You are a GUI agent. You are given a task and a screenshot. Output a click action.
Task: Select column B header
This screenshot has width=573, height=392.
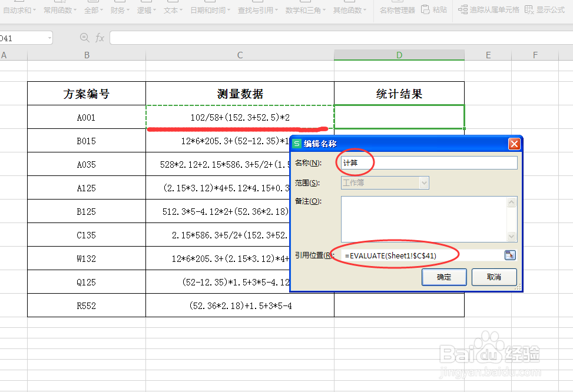pos(87,55)
